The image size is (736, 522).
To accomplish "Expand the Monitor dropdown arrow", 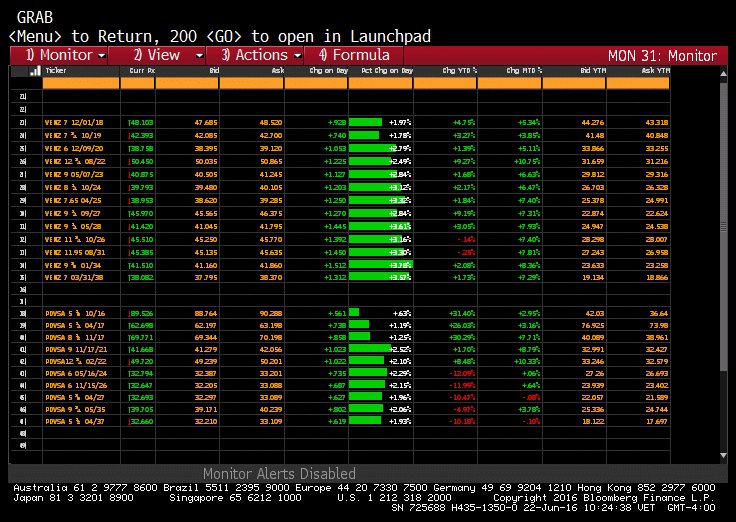I will 102,56.
